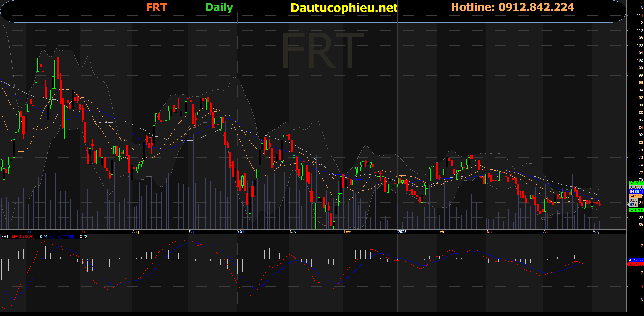Select the blue 64.6971 price tag

[x=636, y=192]
